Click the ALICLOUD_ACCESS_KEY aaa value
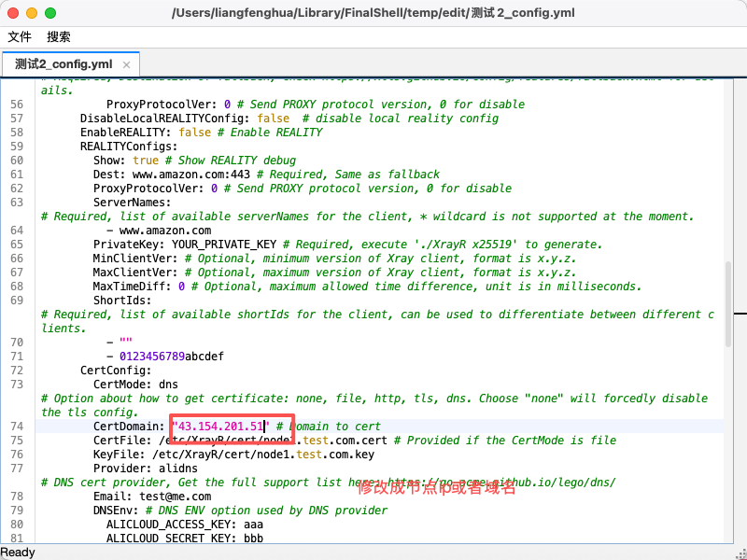 pos(253,525)
